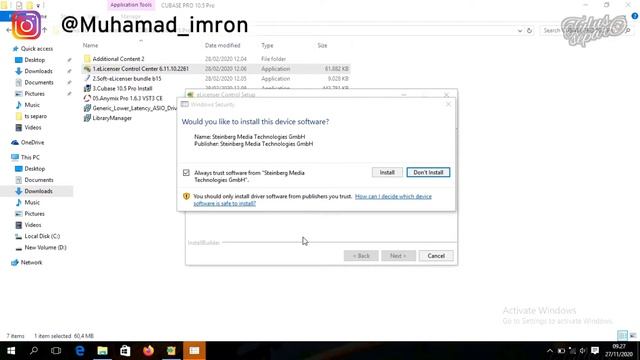Launch Firefox from taskbar
This screenshot has width=640, height=360.
pyautogui.click(x=148, y=351)
